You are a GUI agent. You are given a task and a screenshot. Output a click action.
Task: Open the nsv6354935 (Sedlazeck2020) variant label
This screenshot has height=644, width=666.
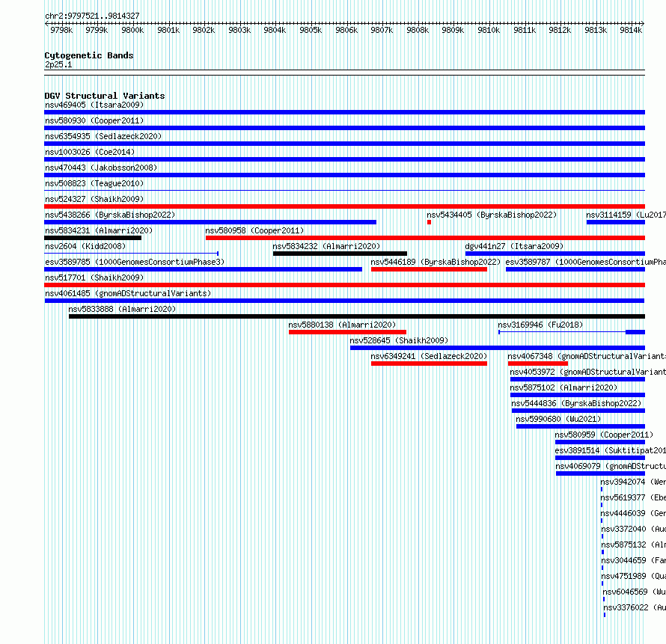103,136
